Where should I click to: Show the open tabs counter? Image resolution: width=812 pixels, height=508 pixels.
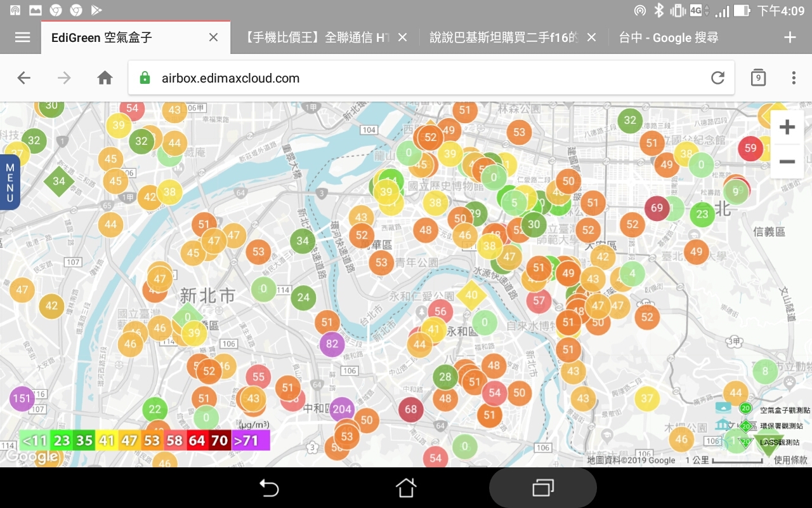(757, 77)
